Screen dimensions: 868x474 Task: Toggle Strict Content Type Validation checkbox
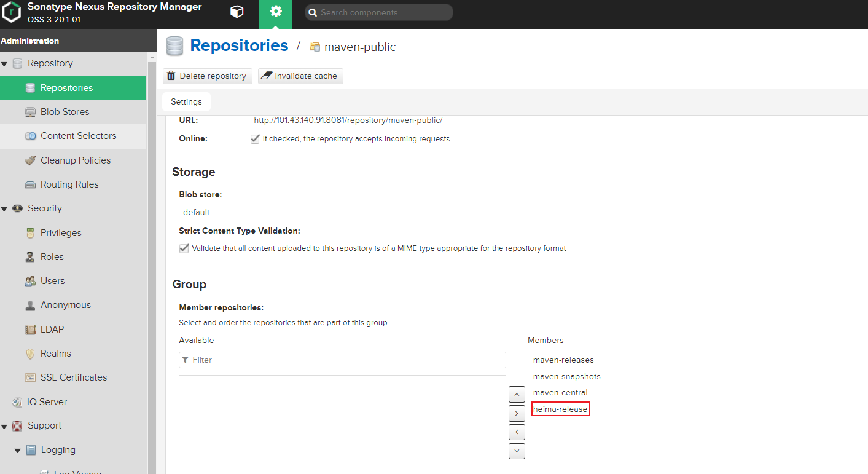click(x=184, y=248)
